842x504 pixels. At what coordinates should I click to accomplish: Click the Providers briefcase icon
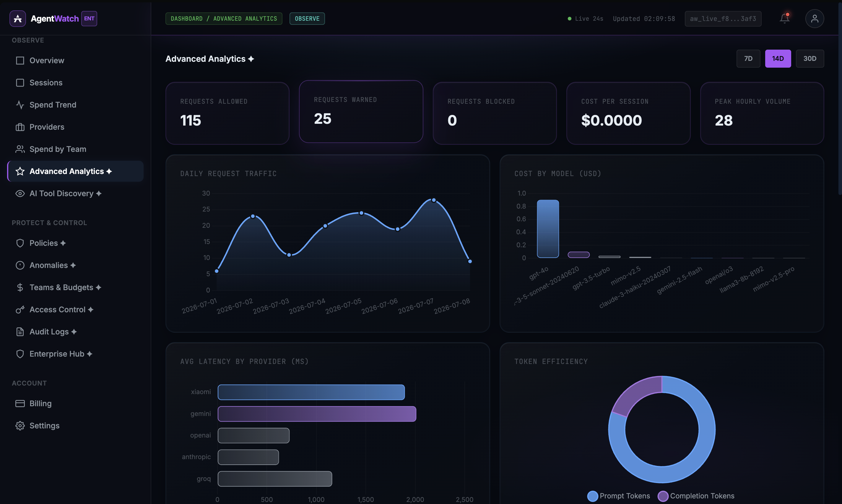point(20,127)
